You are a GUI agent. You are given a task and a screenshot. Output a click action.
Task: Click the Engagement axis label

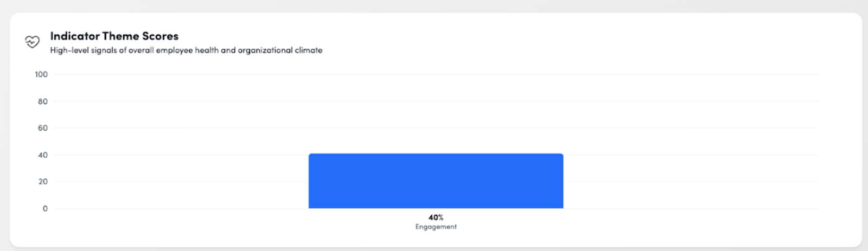tap(436, 227)
